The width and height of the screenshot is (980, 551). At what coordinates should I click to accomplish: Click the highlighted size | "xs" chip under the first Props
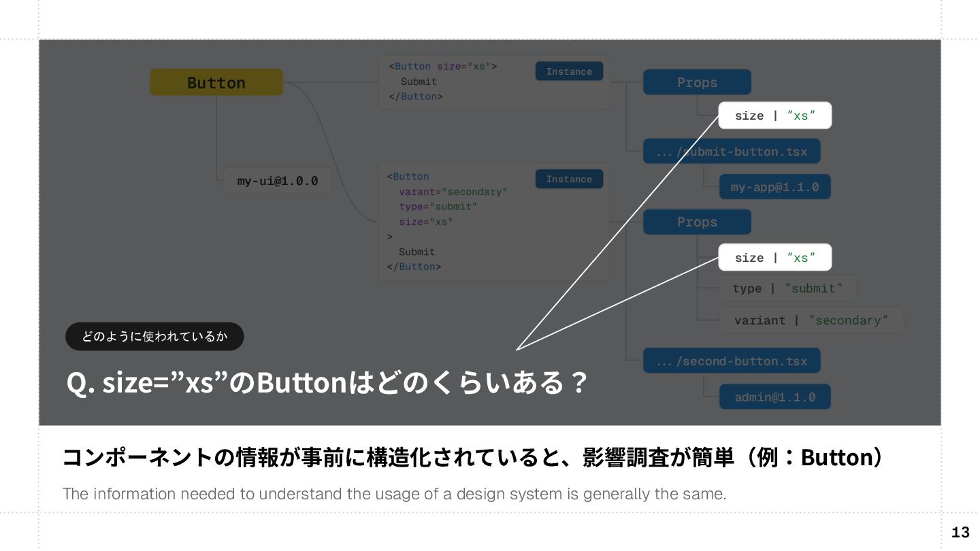(x=775, y=116)
